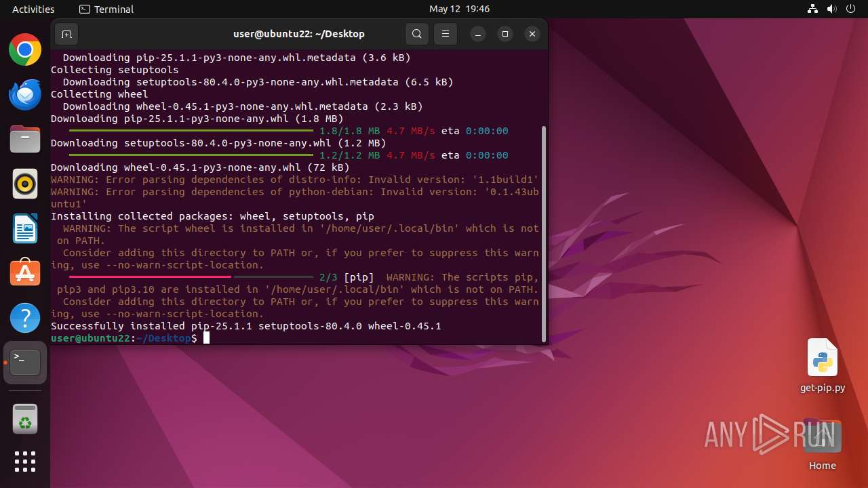The width and height of the screenshot is (868, 488).
Task: Click 'Downloading setuptools-80.4.0-py3-none-any.whl (1.2 MB)' line
Action: click(x=218, y=143)
